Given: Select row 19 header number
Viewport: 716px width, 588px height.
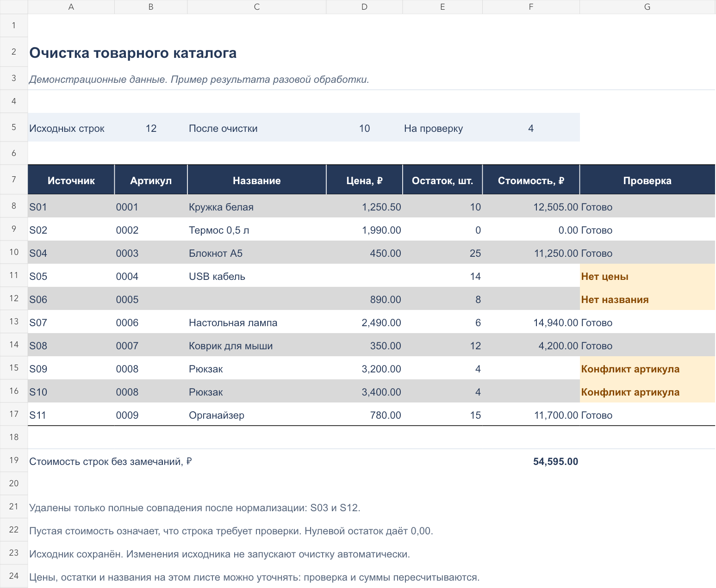Looking at the screenshot, I should (14, 460).
